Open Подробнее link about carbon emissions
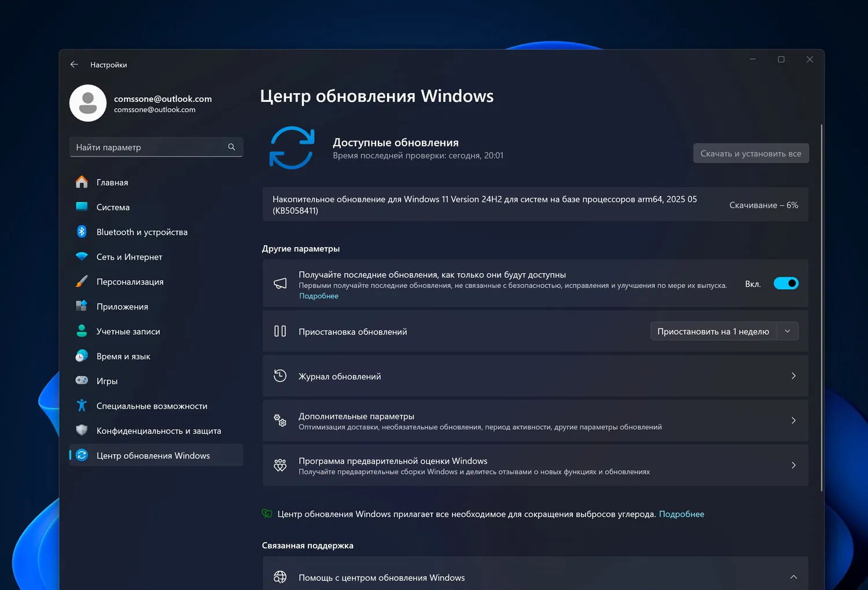Screen dimensions: 868x590 pyautogui.click(x=682, y=514)
